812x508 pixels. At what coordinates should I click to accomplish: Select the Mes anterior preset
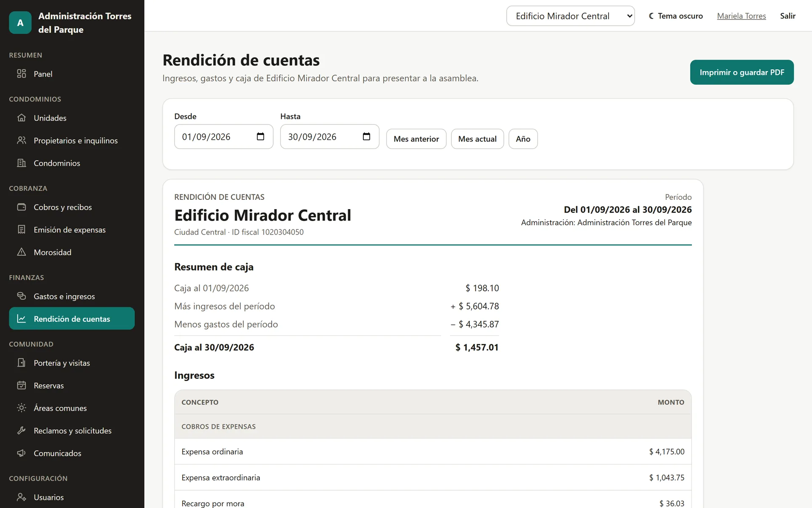coord(416,139)
